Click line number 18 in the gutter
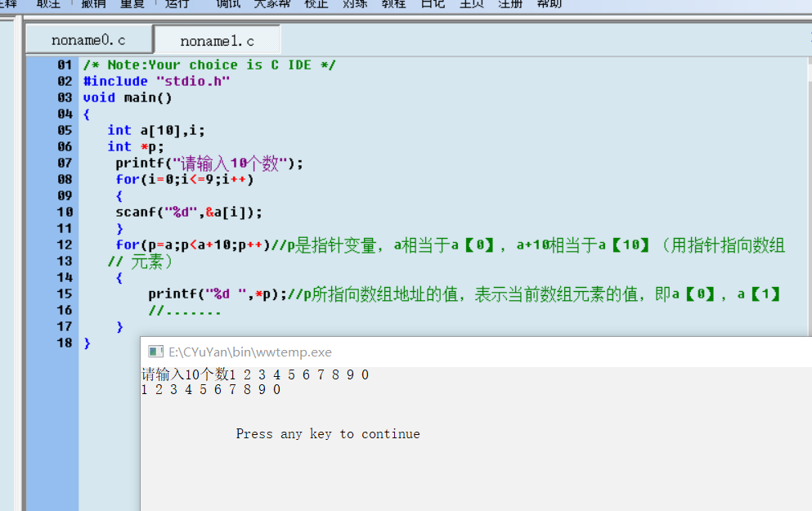This screenshot has width=812, height=511. click(65, 343)
